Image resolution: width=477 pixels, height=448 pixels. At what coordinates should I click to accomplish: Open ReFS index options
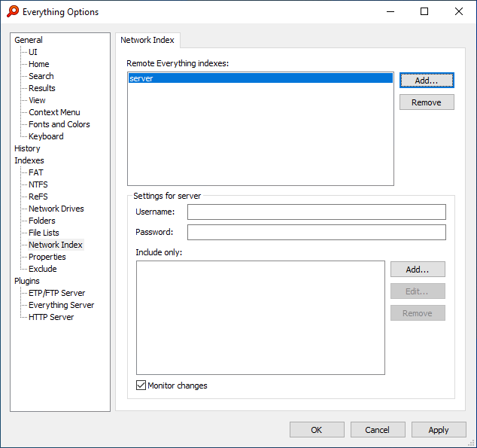click(38, 197)
